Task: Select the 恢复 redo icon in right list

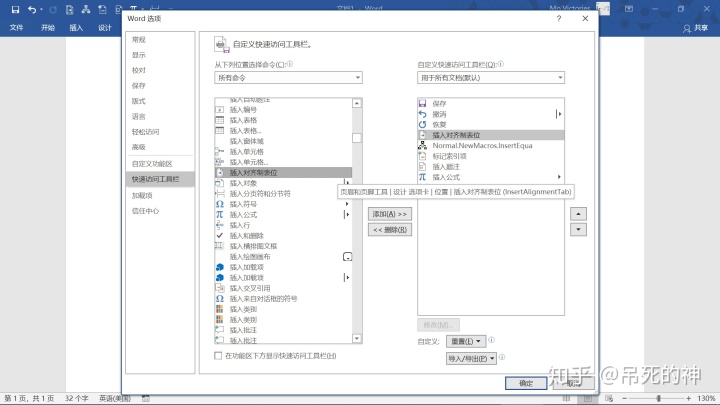Action: point(422,124)
